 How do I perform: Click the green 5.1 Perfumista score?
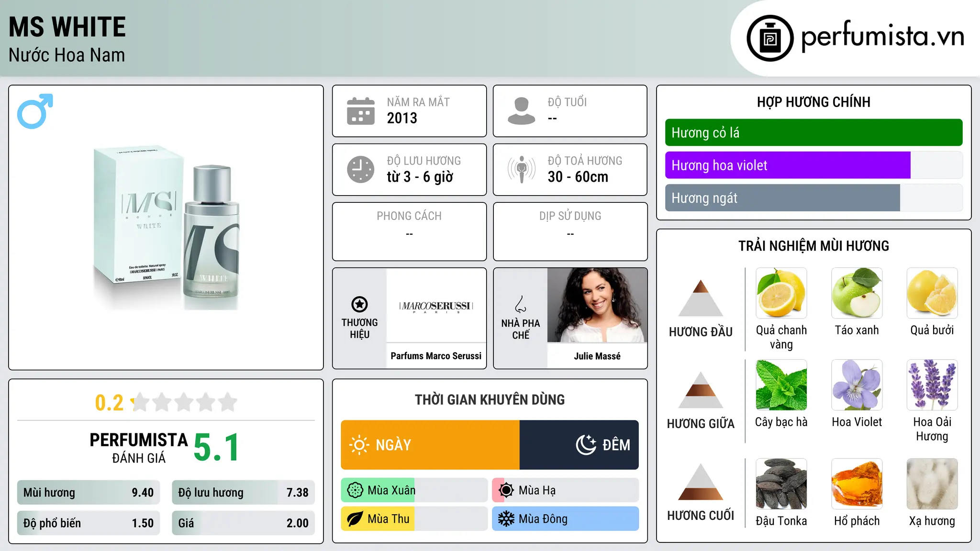[x=216, y=447]
